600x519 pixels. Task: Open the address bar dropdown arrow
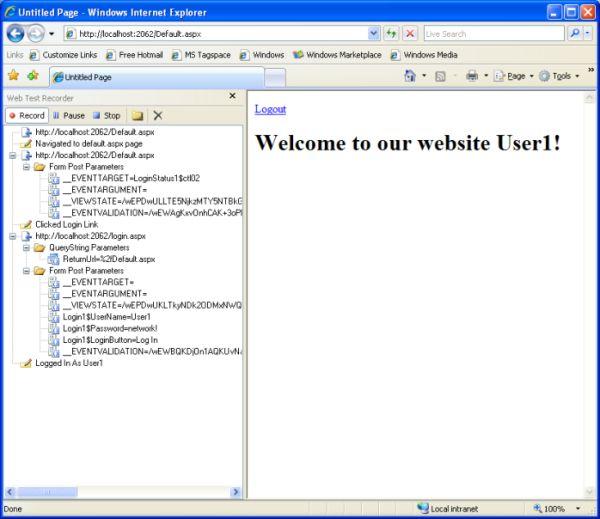point(374,33)
